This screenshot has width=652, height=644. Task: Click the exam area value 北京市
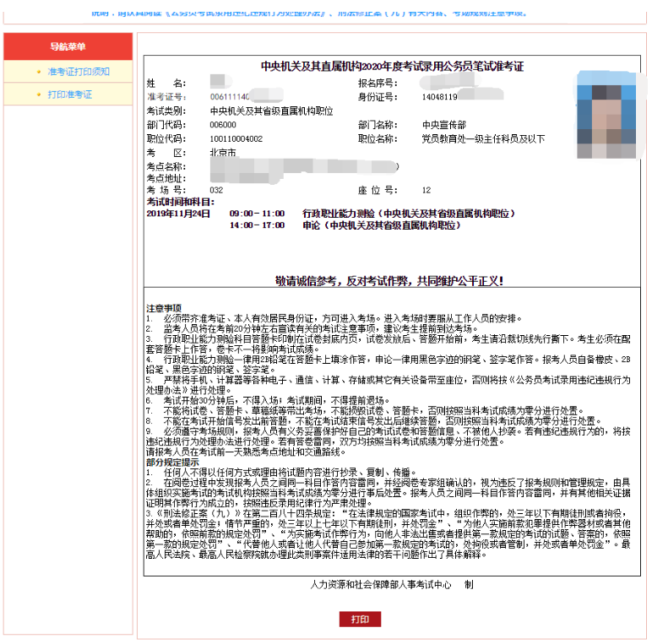click(223, 153)
